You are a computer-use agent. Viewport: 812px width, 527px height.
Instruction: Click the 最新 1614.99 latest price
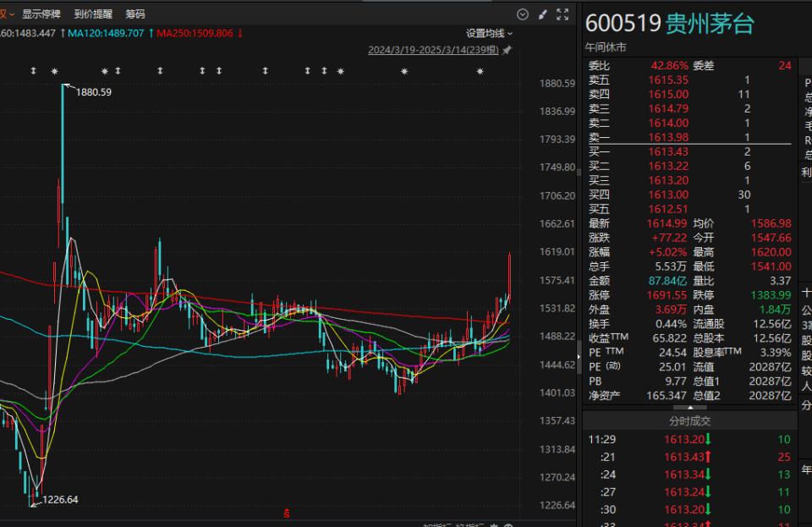click(x=667, y=223)
